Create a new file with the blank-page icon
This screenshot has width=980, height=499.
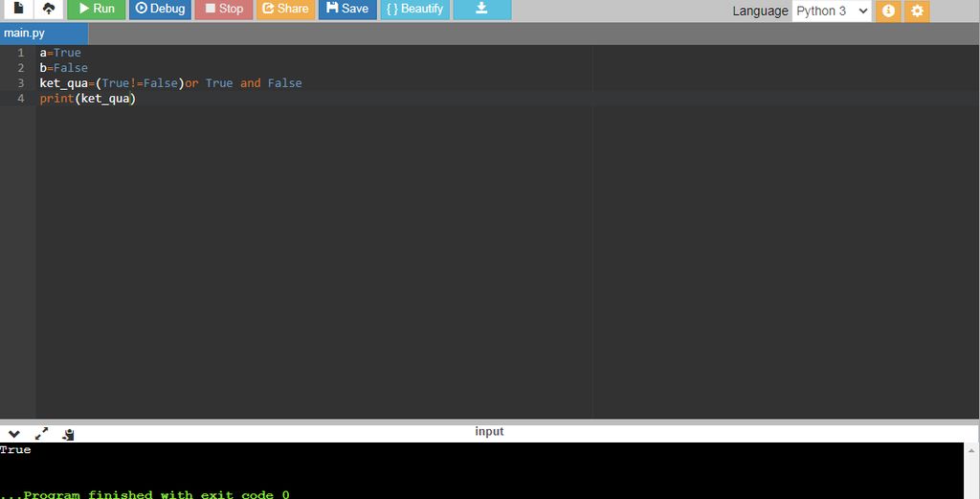click(19, 9)
